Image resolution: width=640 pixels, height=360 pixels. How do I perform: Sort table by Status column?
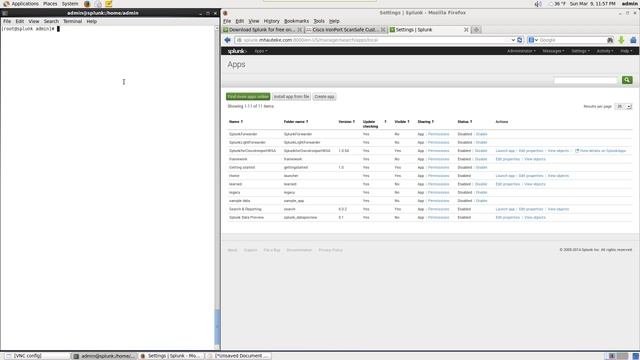(x=464, y=122)
